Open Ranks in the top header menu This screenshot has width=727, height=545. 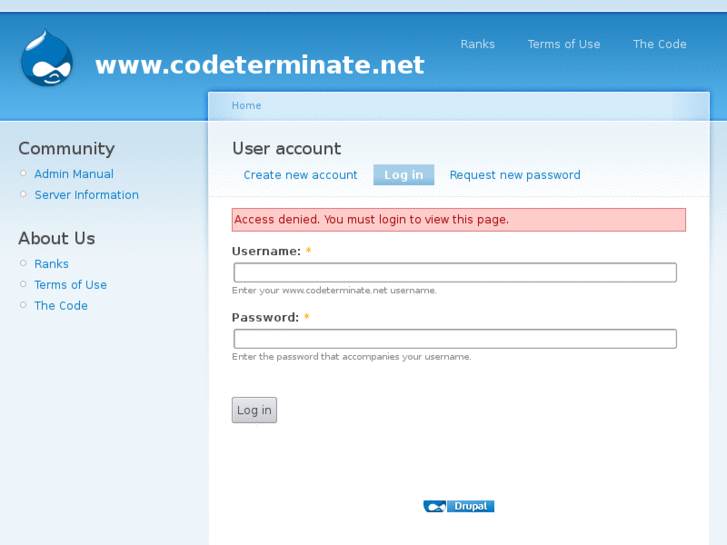click(478, 44)
